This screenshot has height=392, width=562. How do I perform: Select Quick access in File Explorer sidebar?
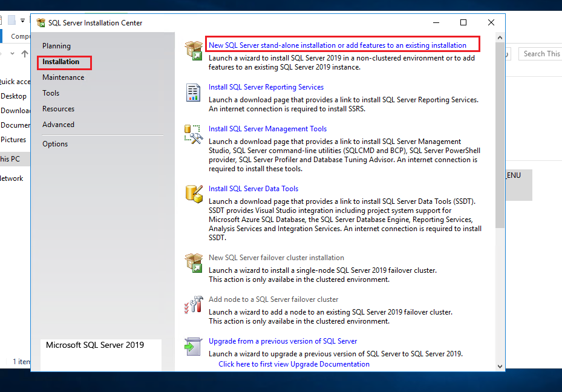15,82
